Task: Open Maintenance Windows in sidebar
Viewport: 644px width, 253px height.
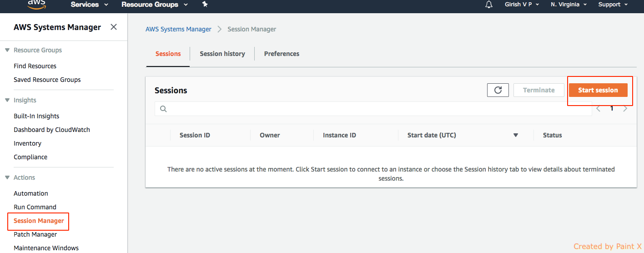Action: click(x=46, y=248)
